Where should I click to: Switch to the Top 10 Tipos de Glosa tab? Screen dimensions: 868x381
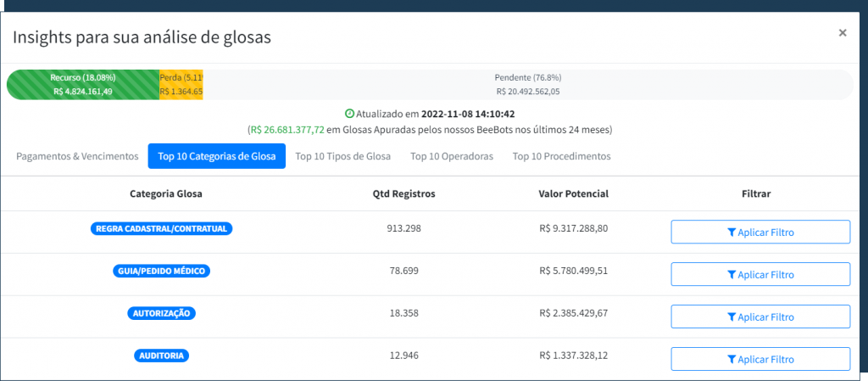tap(342, 156)
